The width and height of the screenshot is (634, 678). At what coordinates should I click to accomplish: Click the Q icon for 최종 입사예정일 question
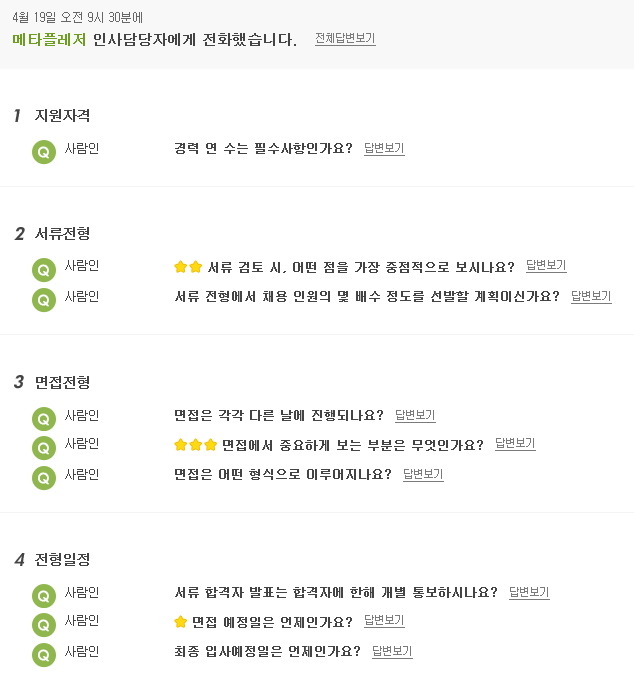[x=44, y=655]
